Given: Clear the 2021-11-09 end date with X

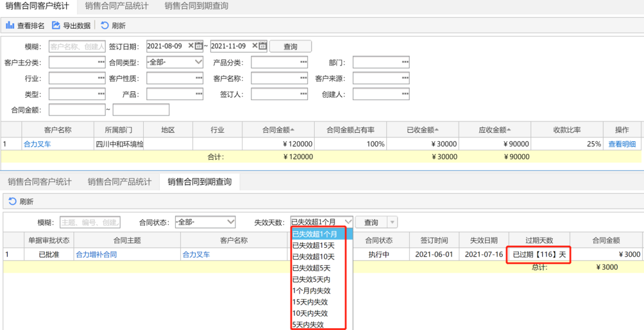Looking at the screenshot, I should (255, 45).
